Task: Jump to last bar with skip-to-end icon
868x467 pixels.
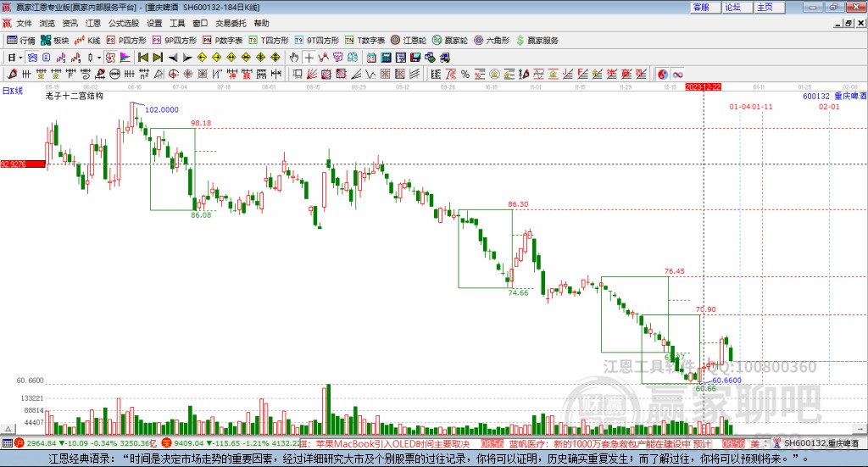Action: [x=158, y=58]
